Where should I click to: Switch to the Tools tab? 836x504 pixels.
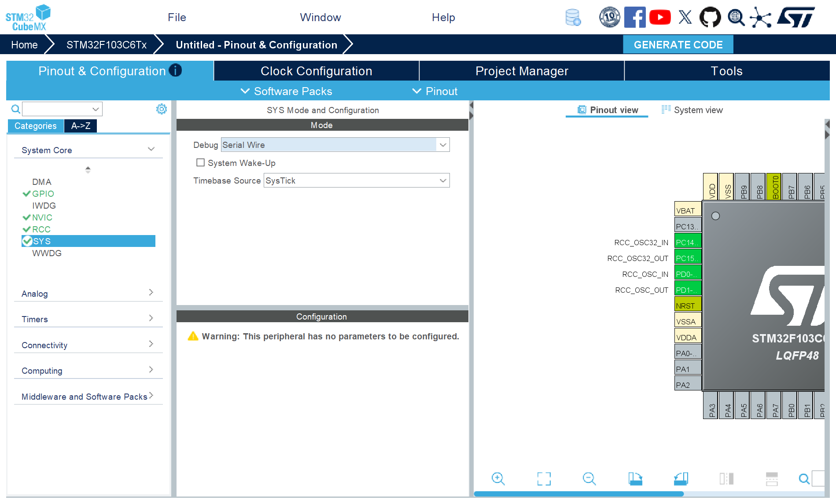click(x=727, y=71)
